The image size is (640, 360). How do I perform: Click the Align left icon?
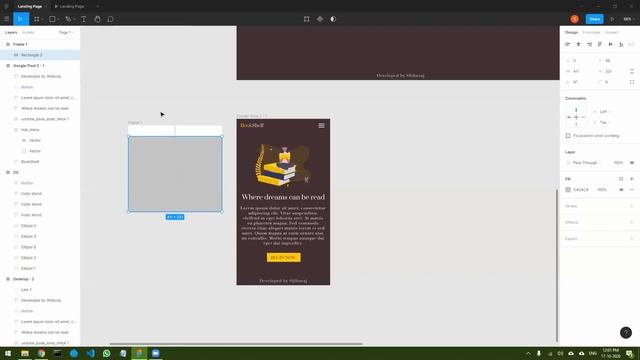coord(567,44)
